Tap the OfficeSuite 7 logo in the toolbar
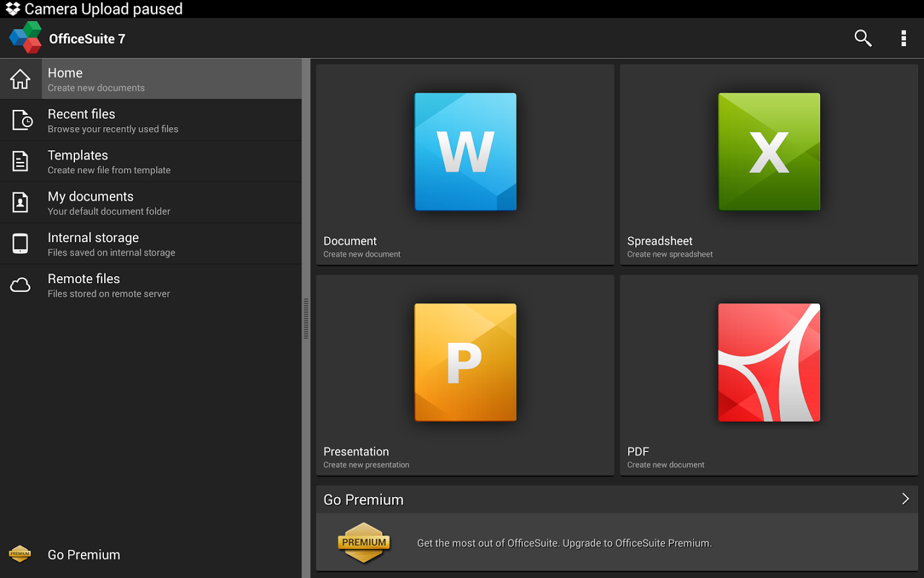This screenshot has height=578, width=924. pyautogui.click(x=24, y=37)
